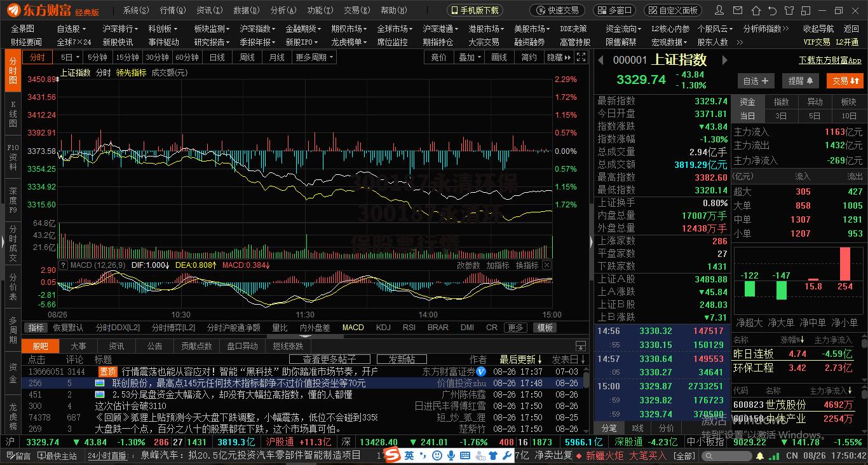Viewport: 868px width, 465px height.
Task: Open the orange 交易 trade button
Action: pos(844,81)
